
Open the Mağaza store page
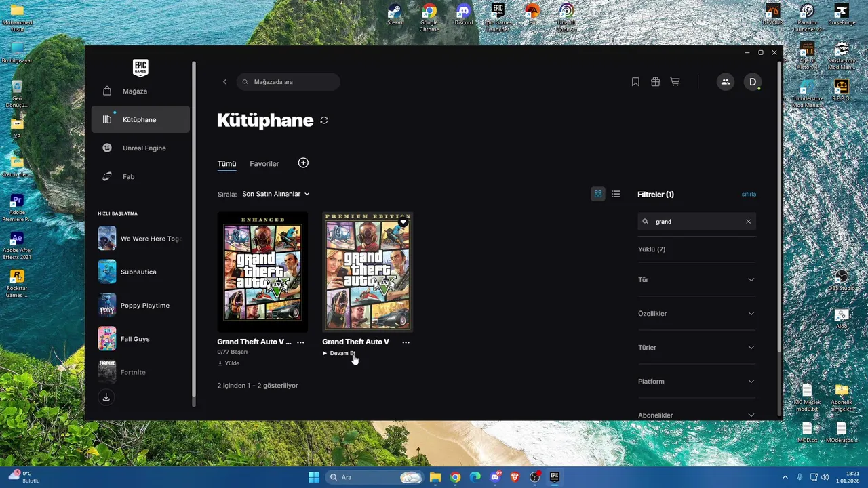pyautogui.click(x=140, y=91)
